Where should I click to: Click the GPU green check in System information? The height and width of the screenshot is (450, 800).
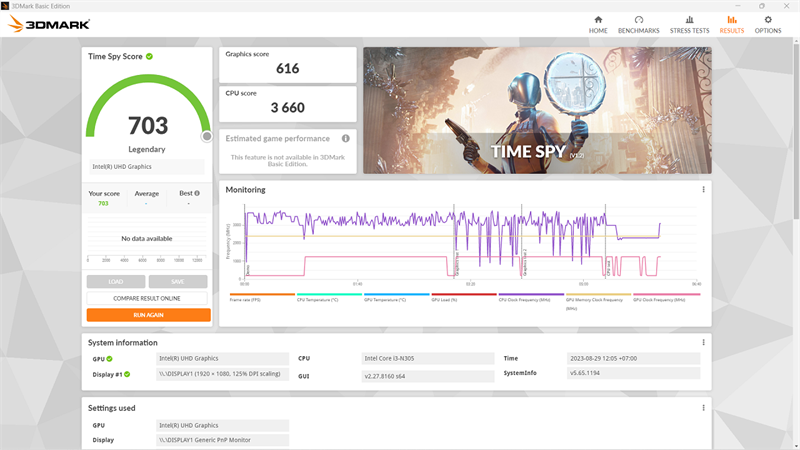(110, 359)
